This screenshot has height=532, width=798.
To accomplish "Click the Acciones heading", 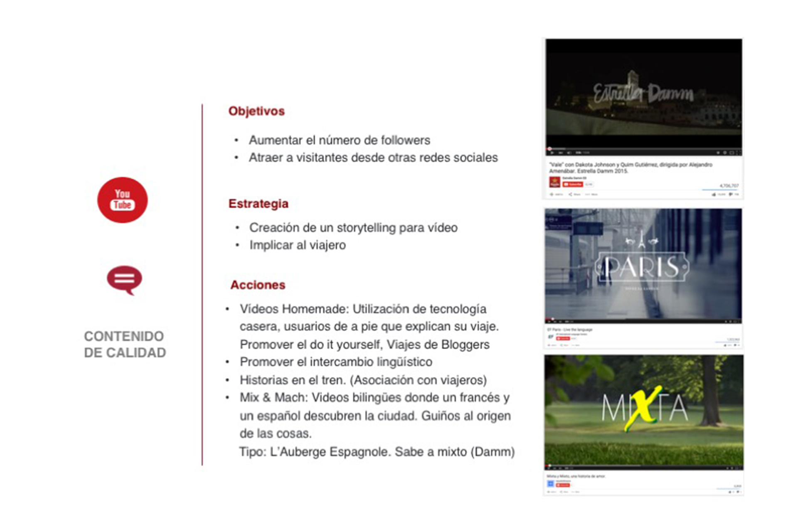I will 258,285.
